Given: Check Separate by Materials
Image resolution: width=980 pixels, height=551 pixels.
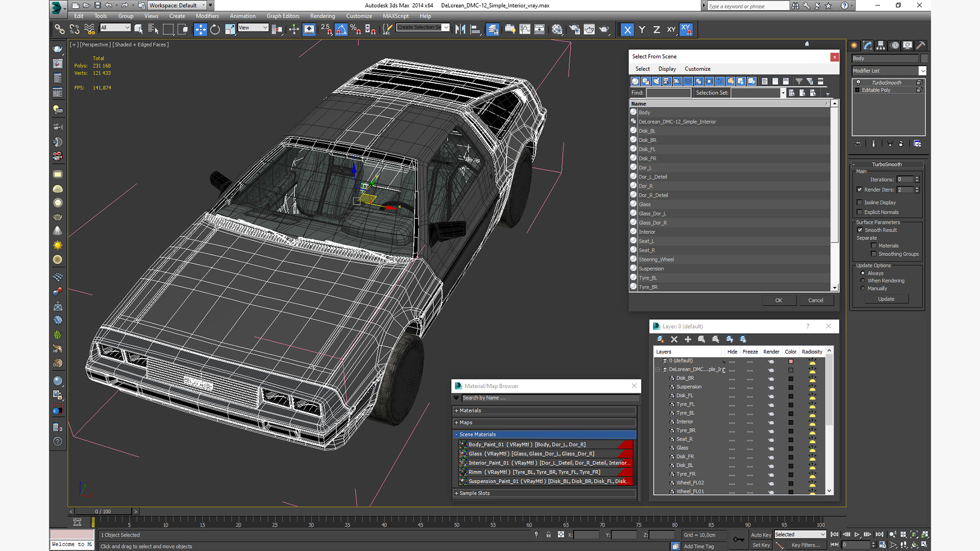Looking at the screenshot, I should (x=874, y=246).
